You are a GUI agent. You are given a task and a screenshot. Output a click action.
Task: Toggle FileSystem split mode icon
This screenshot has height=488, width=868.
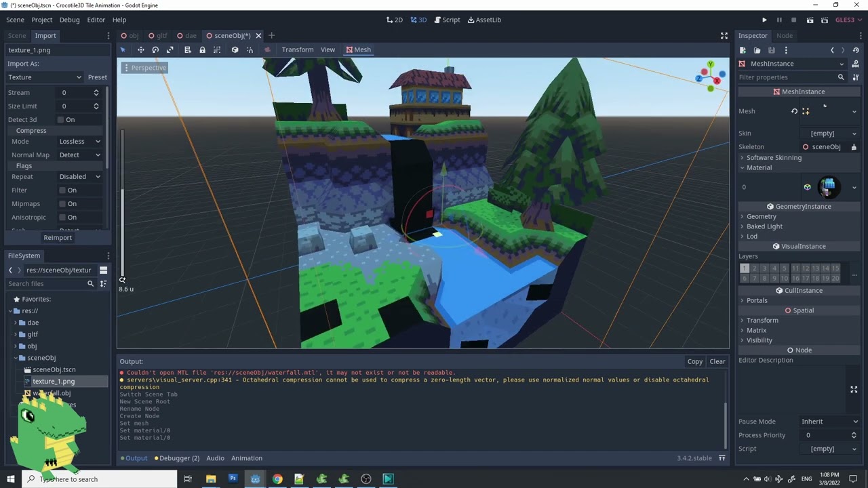pos(103,270)
